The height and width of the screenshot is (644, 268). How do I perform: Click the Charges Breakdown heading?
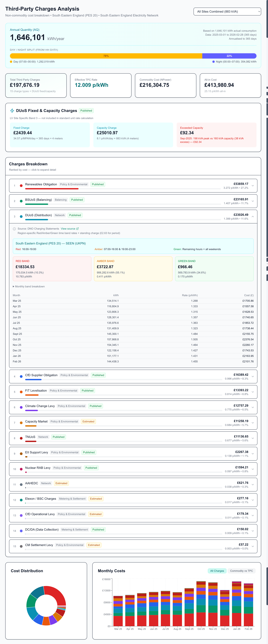[x=28, y=164]
